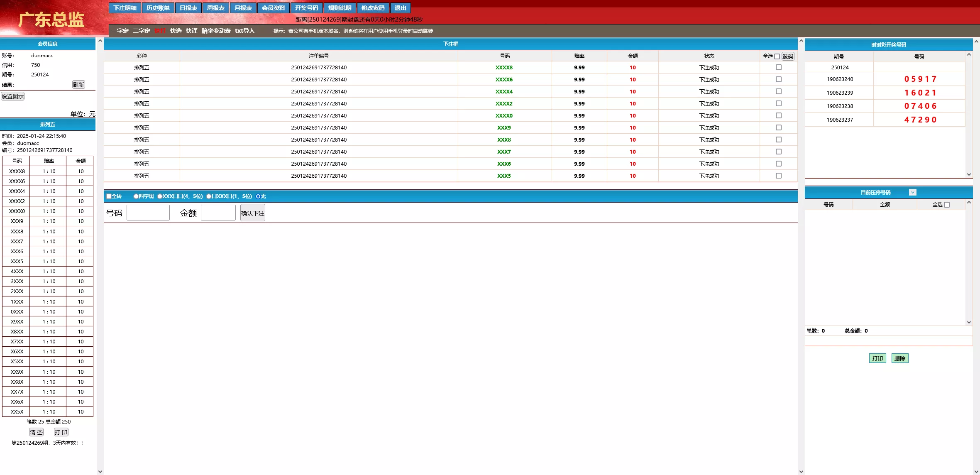Screen dimensions: 980x475
Task: Open the dropdown beside 目前压停号码 header
Action: point(912,192)
